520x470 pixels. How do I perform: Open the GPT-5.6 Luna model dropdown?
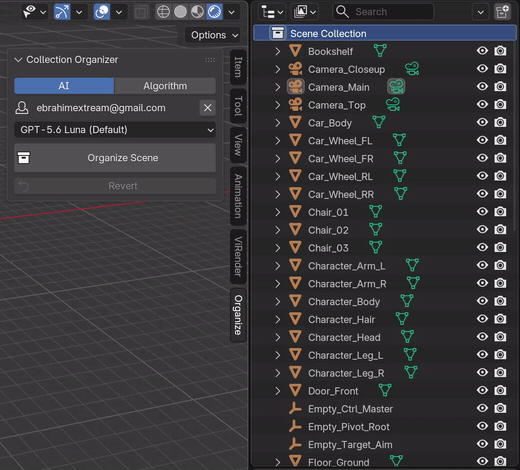(x=115, y=130)
